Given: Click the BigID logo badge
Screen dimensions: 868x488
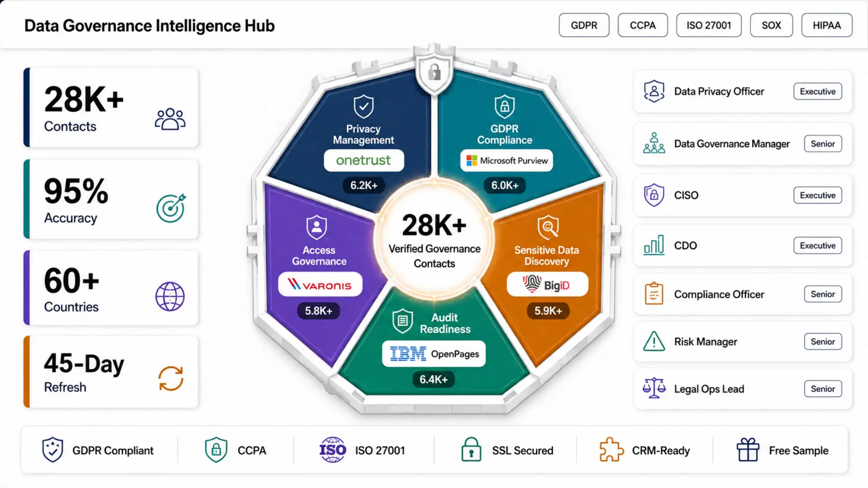Looking at the screenshot, I should [547, 285].
